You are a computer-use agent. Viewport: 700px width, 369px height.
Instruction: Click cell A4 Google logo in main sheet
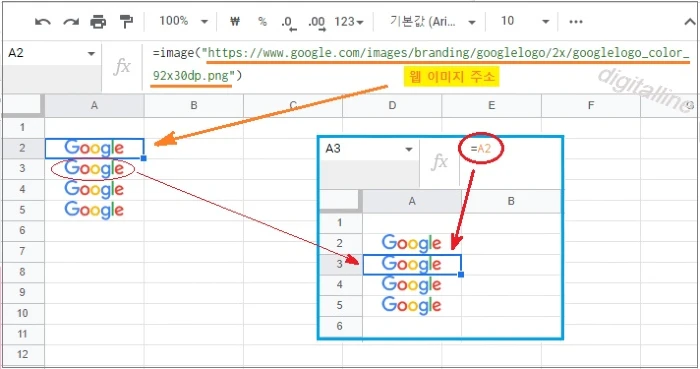(x=94, y=190)
